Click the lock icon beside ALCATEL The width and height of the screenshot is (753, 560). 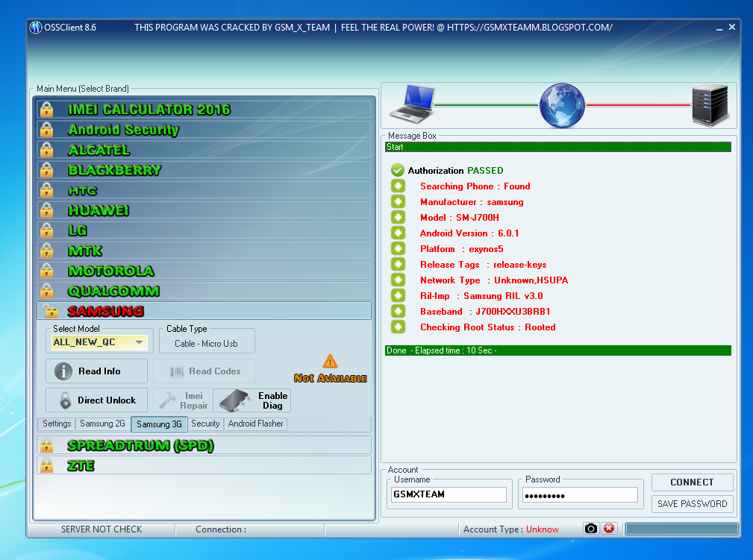coord(46,150)
